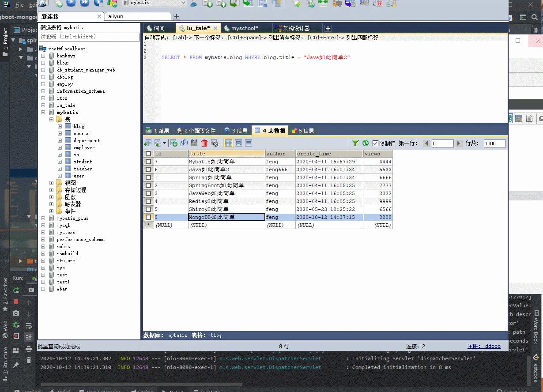Apply a filter with the green funnel icon
Image resolution: width=543 pixels, height=392 pixels.
(355, 143)
